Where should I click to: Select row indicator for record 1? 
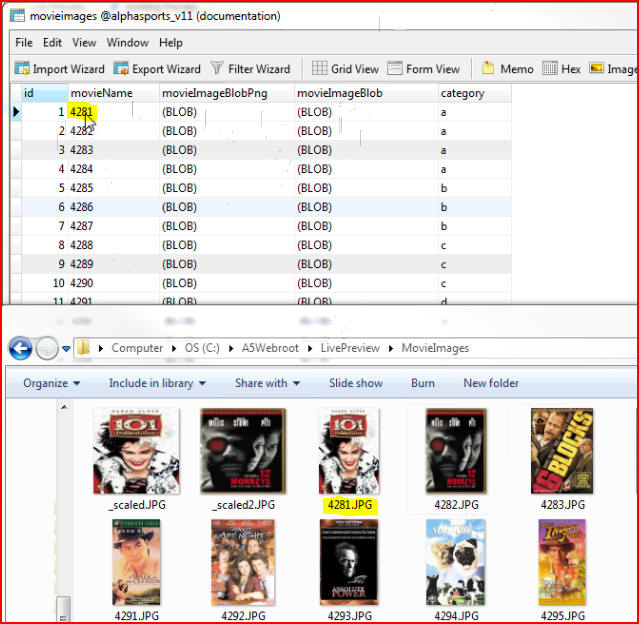16,112
